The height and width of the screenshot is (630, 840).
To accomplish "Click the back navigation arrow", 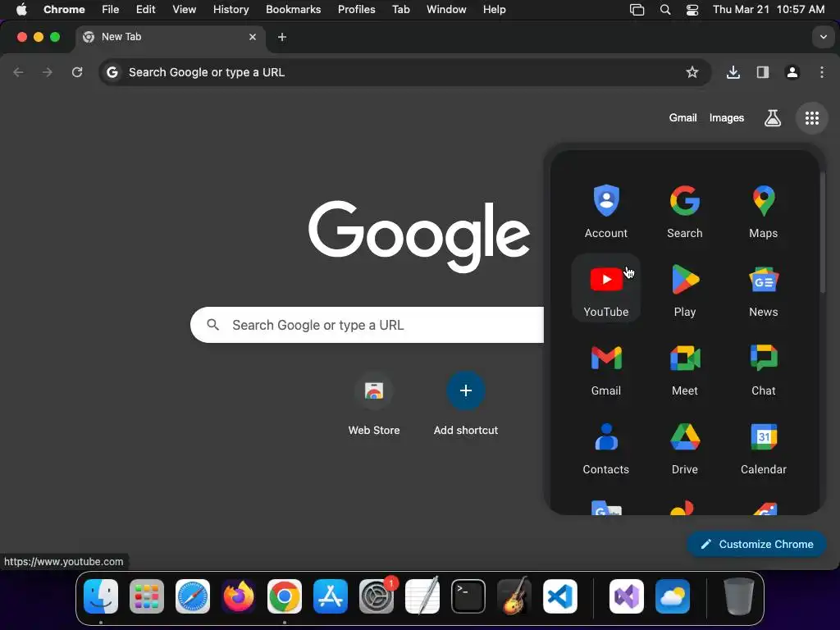I will [x=18, y=72].
